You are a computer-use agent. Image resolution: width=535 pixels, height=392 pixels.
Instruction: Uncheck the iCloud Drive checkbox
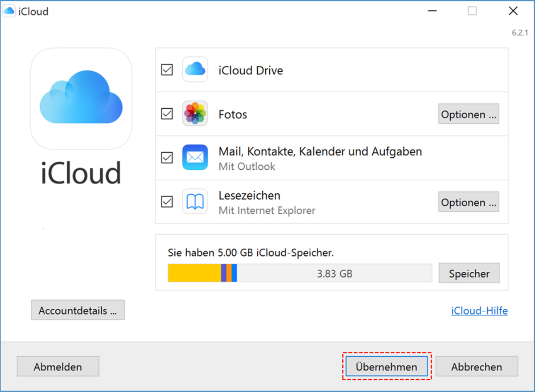click(167, 70)
